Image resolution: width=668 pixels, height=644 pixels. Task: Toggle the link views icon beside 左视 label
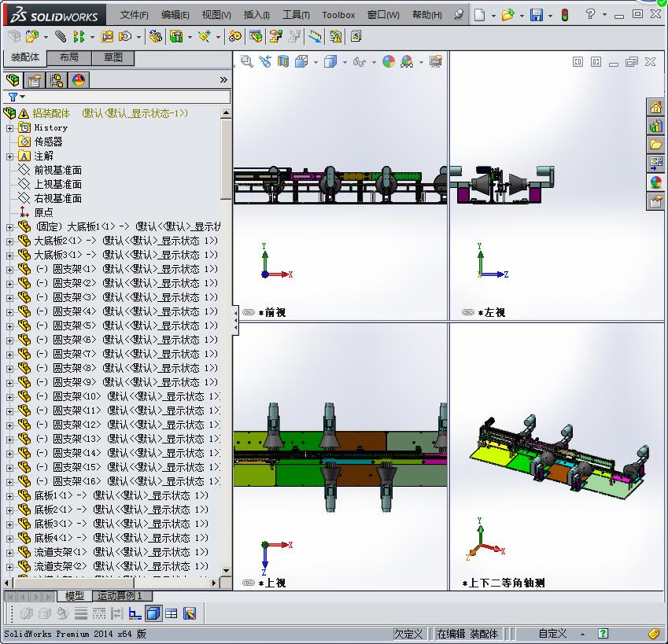point(468,312)
